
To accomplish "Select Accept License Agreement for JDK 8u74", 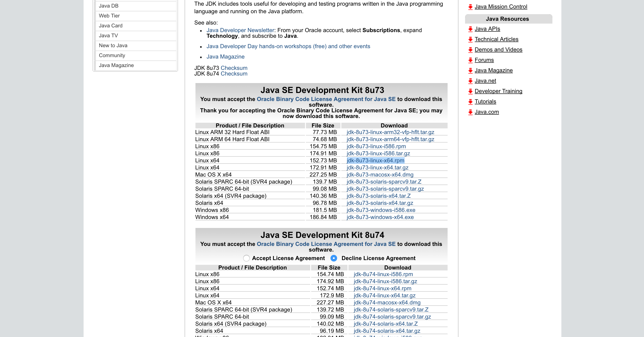I will [x=246, y=258].
